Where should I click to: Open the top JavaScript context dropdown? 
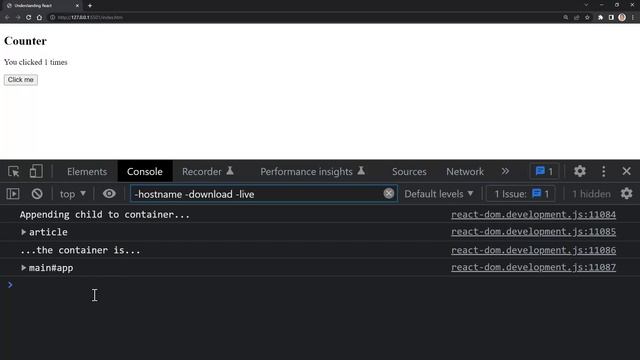point(73,194)
